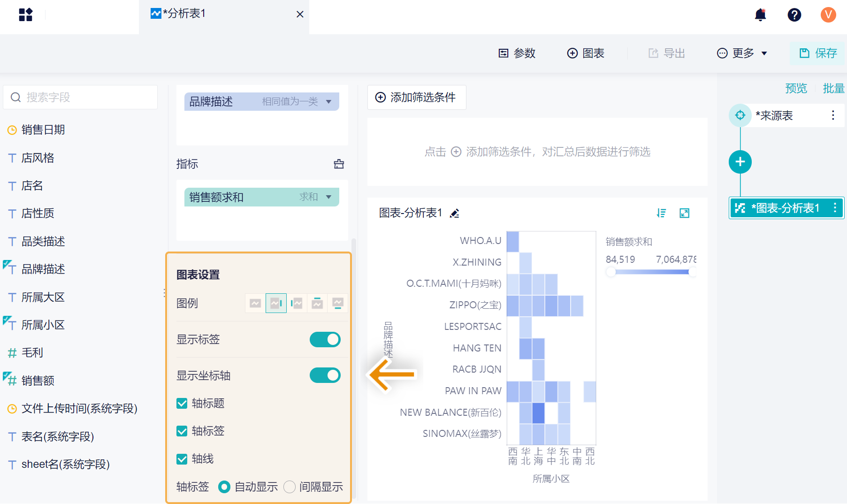Open the help question mark icon
847x504 pixels.
coord(794,15)
